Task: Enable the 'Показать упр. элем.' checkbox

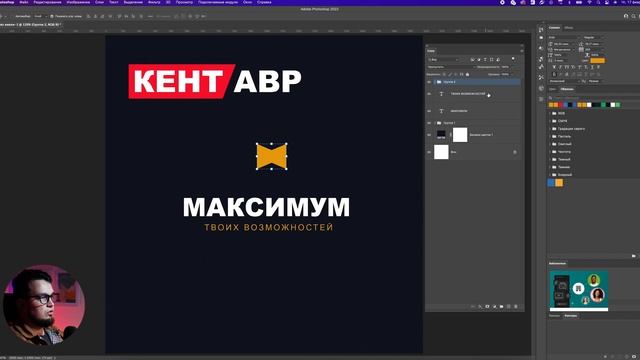Action: (52, 16)
